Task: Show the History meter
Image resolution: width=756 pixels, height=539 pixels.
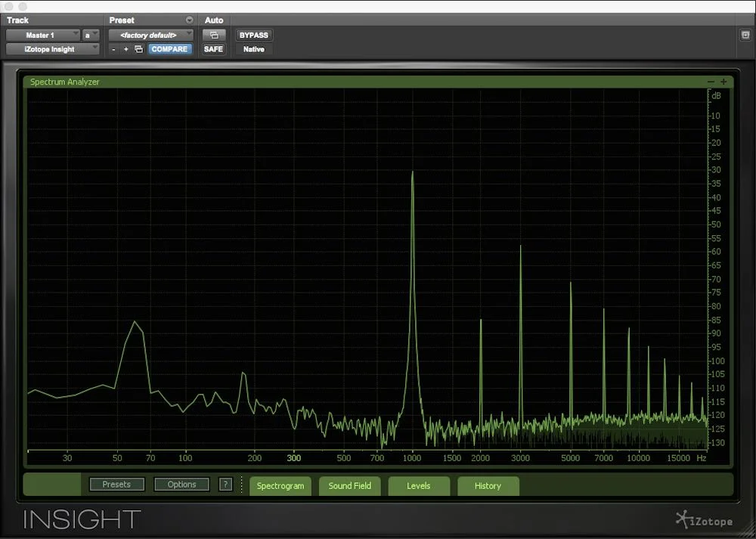Action: (488, 486)
